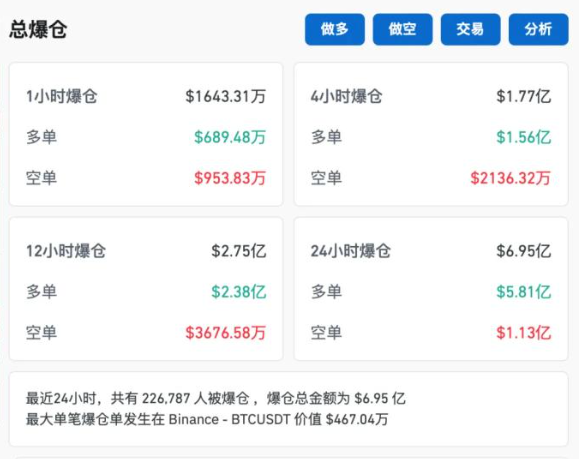Image resolution: width=579 pixels, height=459 pixels.
Task: Click the green $2.38亿 long value
Action: (x=239, y=292)
